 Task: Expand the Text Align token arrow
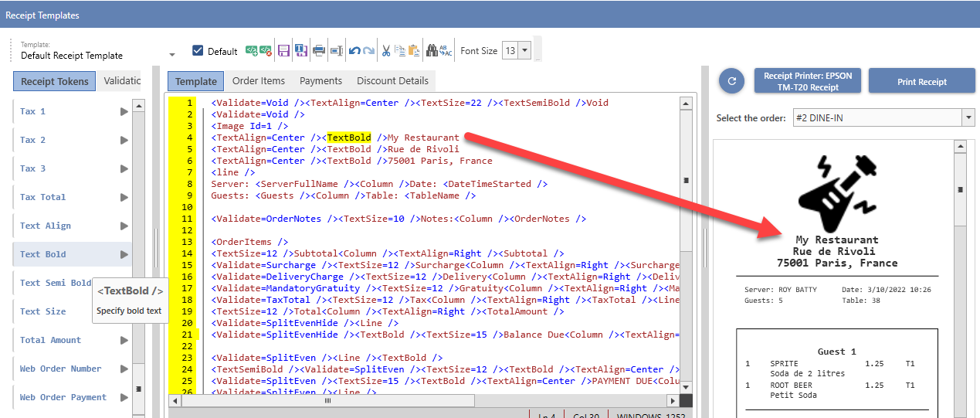pos(124,226)
